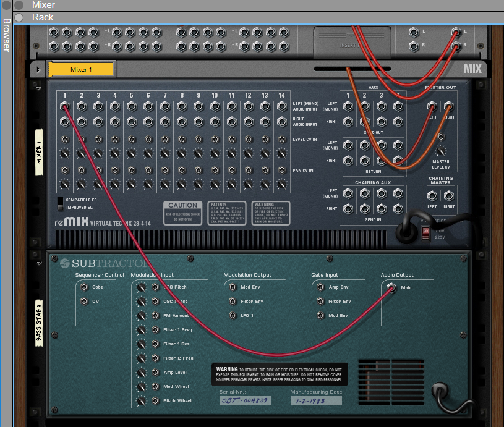Click the BASS STAB 1 tape label
This screenshot has width=504, height=427.
38,323
